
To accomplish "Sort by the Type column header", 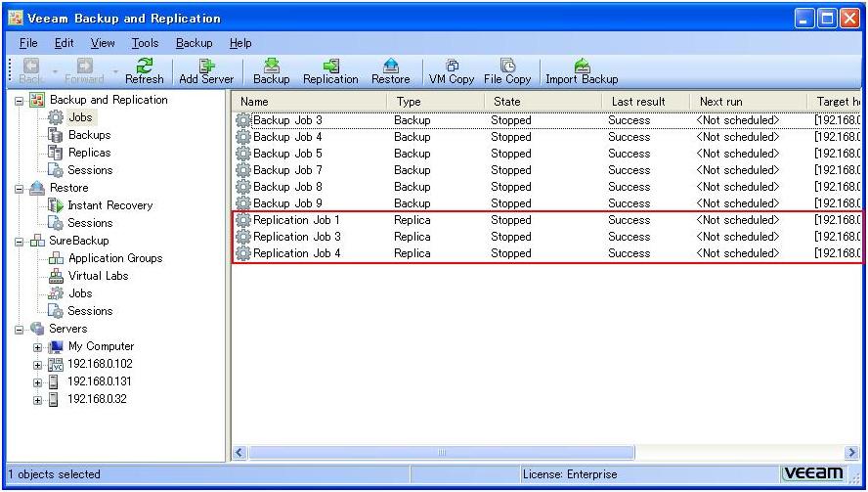I will pyautogui.click(x=436, y=102).
